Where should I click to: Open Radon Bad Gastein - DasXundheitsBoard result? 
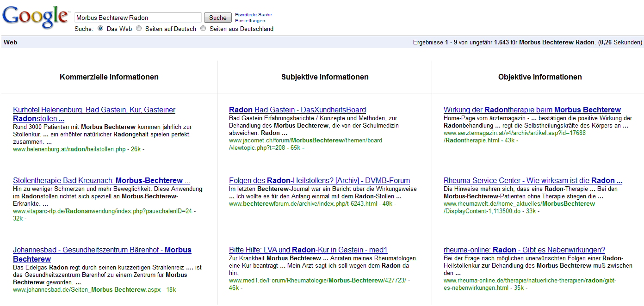297,110
